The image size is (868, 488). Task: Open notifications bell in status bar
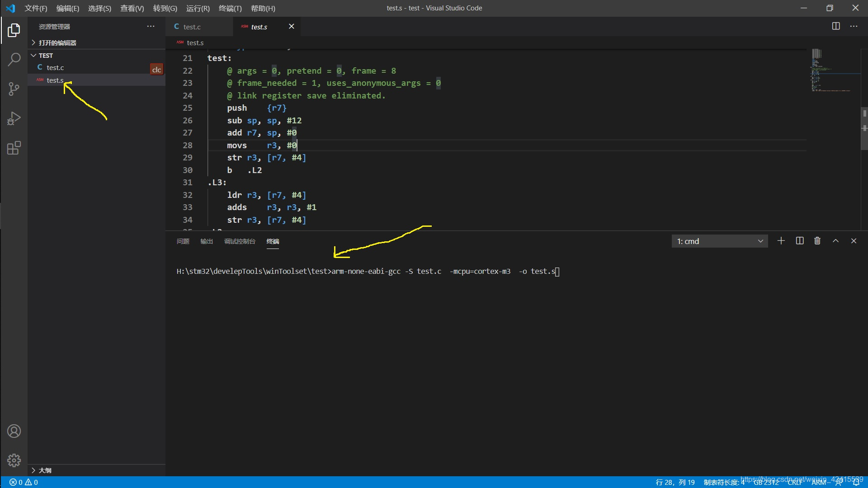(x=856, y=482)
